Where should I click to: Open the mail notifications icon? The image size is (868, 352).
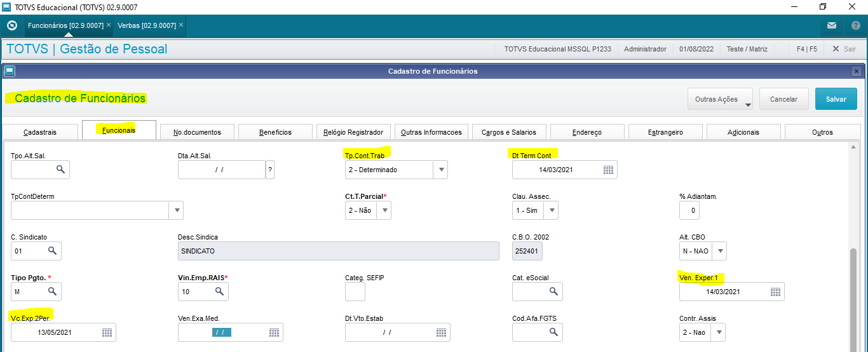832,25
